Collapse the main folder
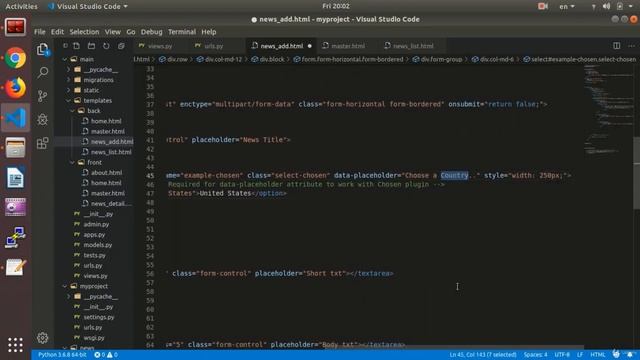The image size is (640, 360). (65, 59)
